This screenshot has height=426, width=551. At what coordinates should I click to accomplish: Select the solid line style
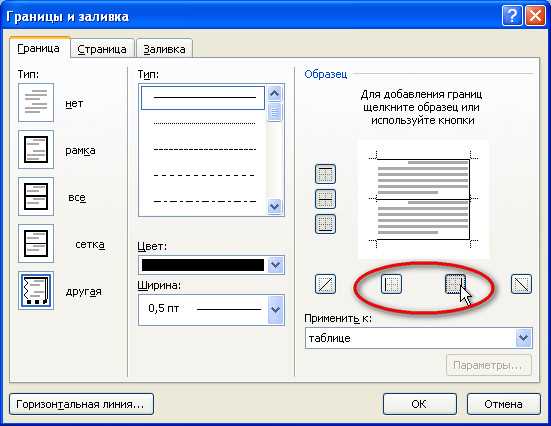pyautogui.click(x=203, y=98)
